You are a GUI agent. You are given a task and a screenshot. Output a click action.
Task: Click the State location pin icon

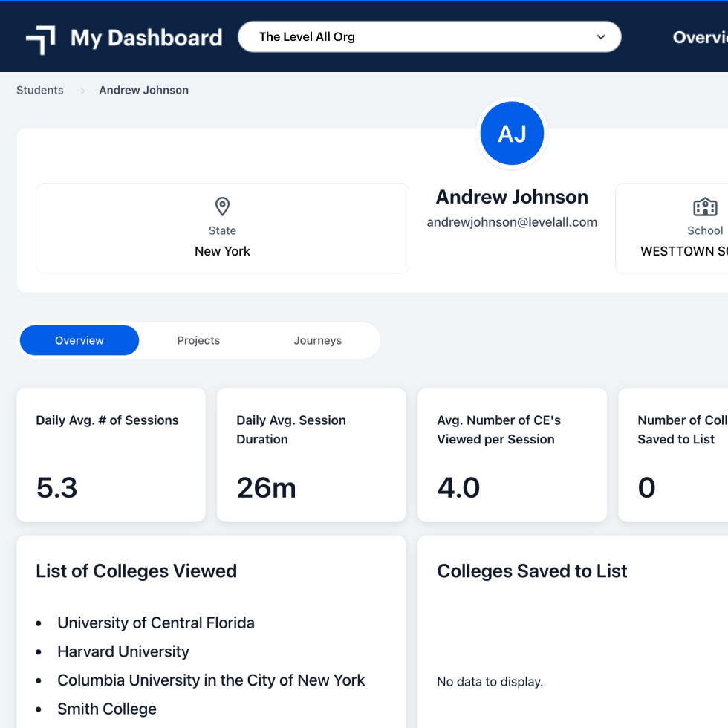pos(222,207)
